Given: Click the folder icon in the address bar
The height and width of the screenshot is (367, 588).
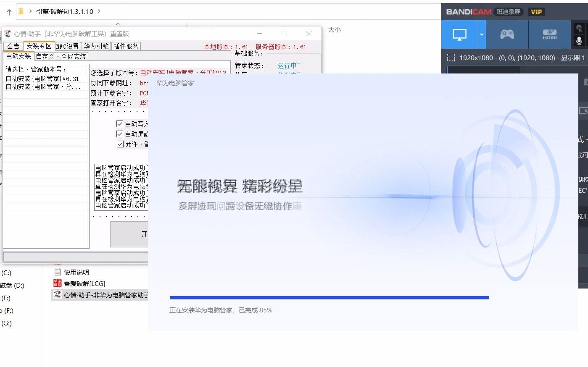Looking at the screenshot, I should [21, 11].
